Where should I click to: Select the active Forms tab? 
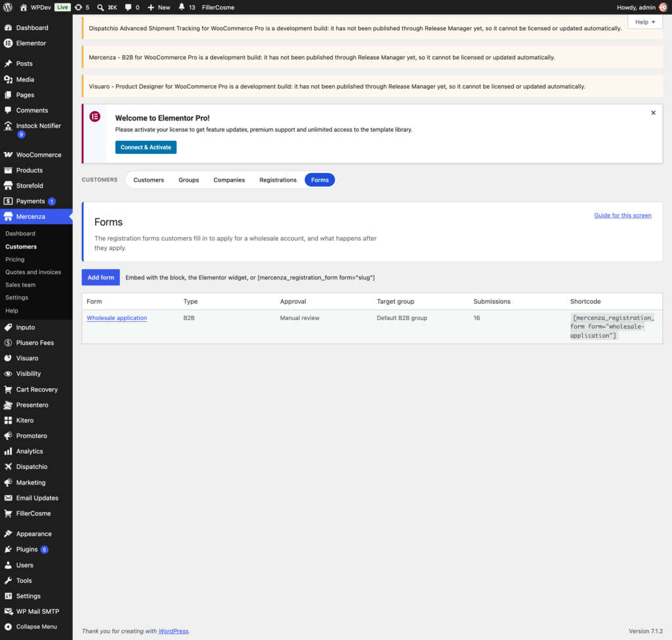click(320, 180)
